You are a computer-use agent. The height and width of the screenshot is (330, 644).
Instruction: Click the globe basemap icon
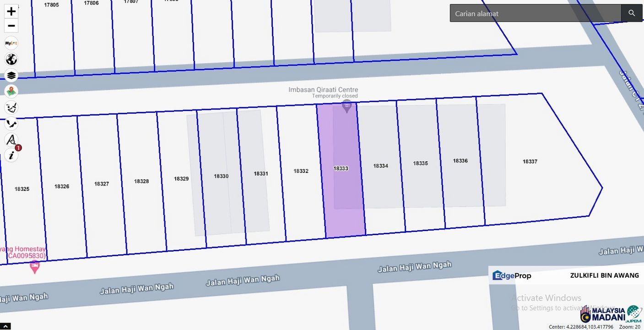coord(11,59)
